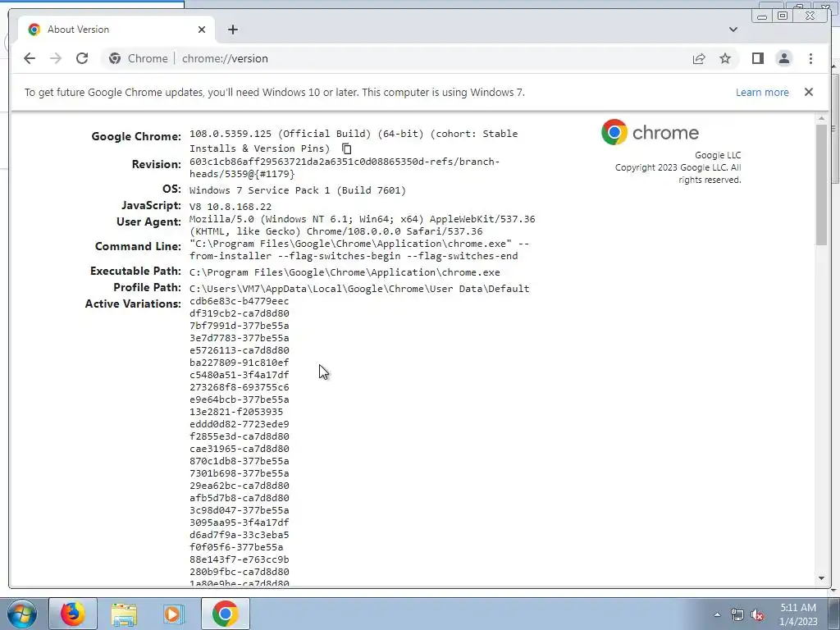Click the network tray icon
The image size is (840, 630).
click(737, 614)
